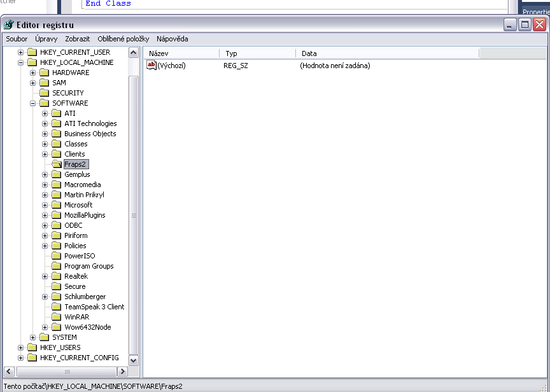
Task: Sort by the Data column header
Action: 388,53
